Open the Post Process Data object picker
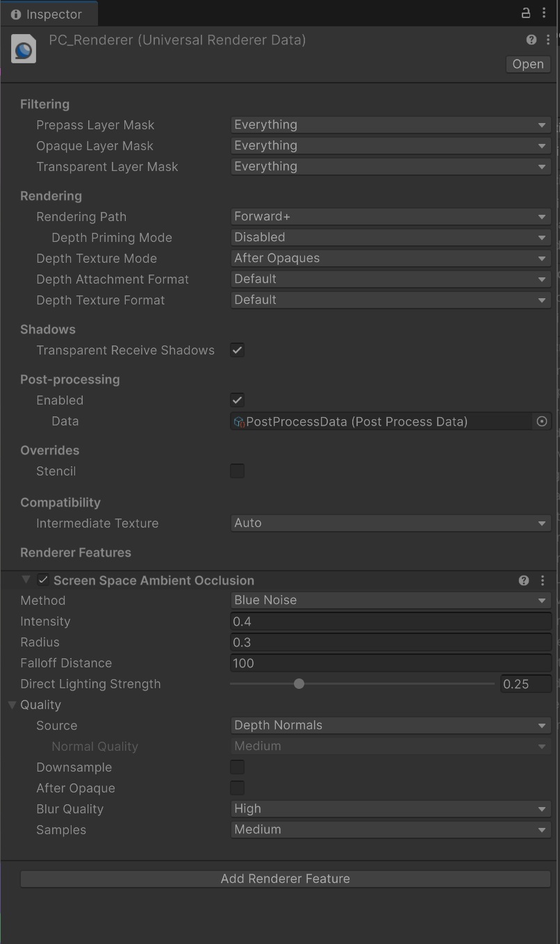This screenshot has width=560, height=944. point(542,421)
